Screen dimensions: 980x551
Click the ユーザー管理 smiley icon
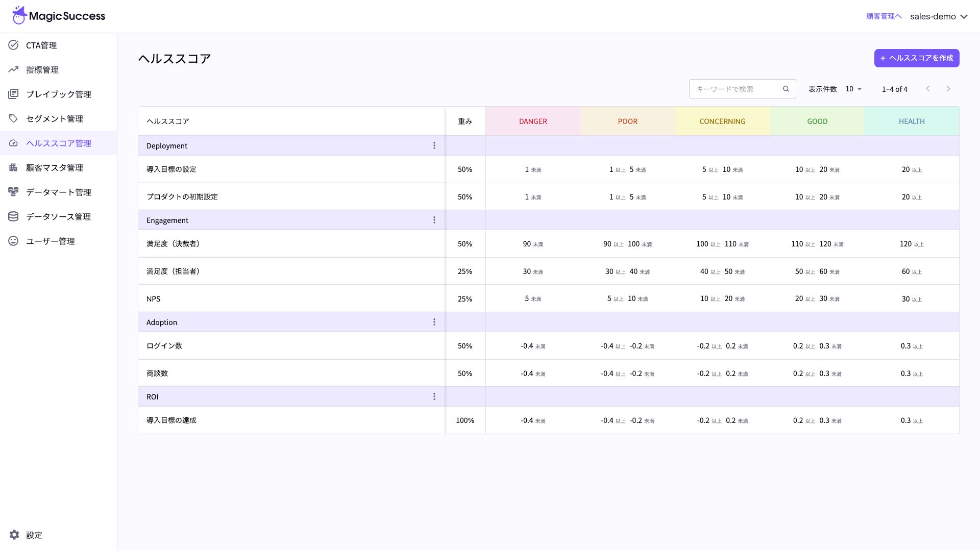point(13,241)
